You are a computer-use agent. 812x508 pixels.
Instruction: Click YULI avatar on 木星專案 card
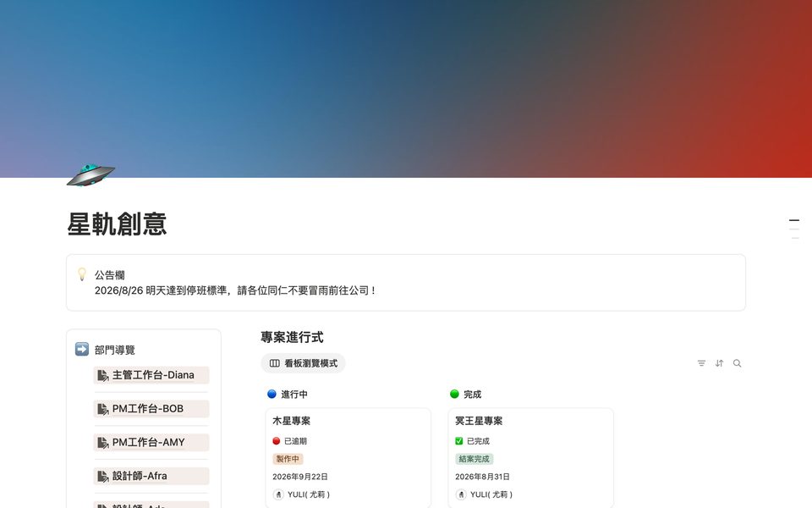[278, 494]
